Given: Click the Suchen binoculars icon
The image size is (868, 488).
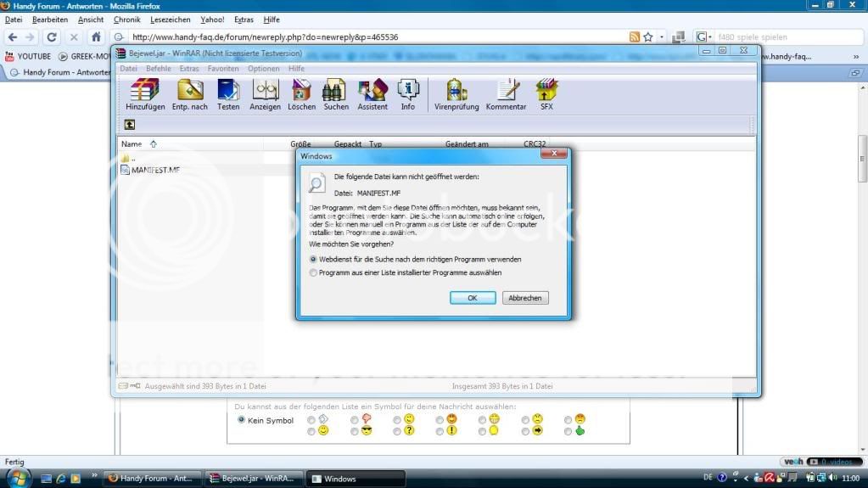Looking at the screenshot, I should pyautogui.click(x=335, y=90).
